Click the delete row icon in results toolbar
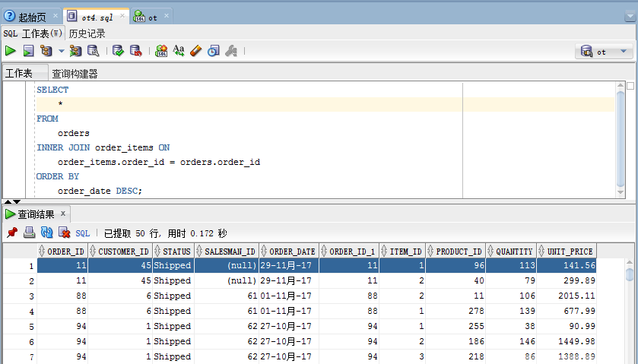Image resolution: width=638 pixels, height=364 pixels. point(64,233)
